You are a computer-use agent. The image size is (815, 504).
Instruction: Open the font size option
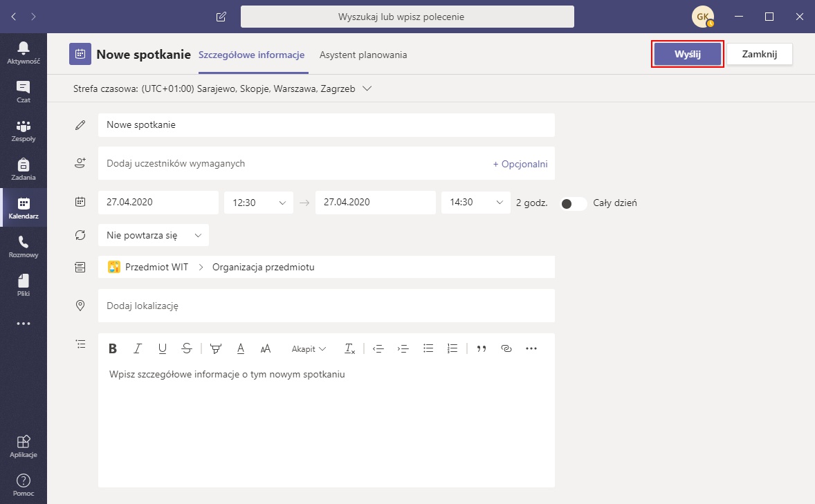[x=266, y=348]
